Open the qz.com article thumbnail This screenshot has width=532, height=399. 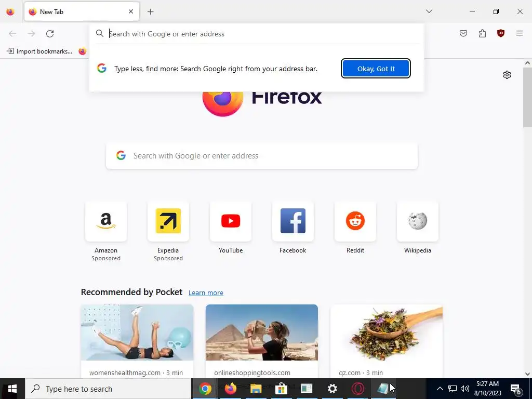click(x=387, y=332)
